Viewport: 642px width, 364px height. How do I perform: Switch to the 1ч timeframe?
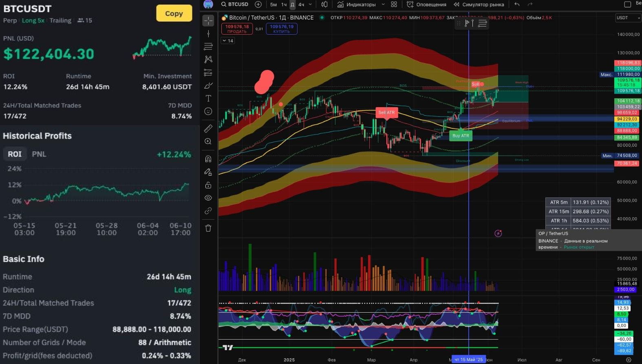[x=284, y=4]
